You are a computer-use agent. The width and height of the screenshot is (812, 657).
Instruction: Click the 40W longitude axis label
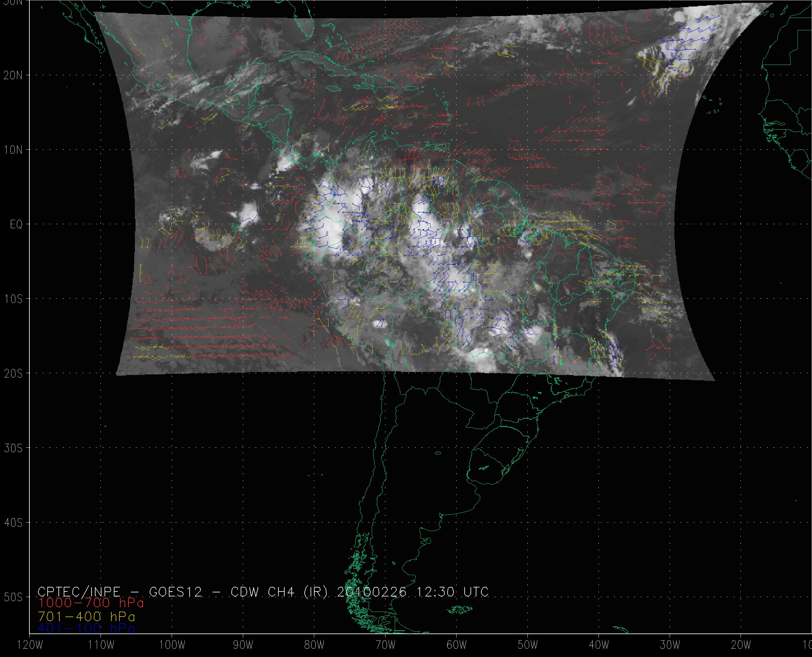[x=599, y=645]
